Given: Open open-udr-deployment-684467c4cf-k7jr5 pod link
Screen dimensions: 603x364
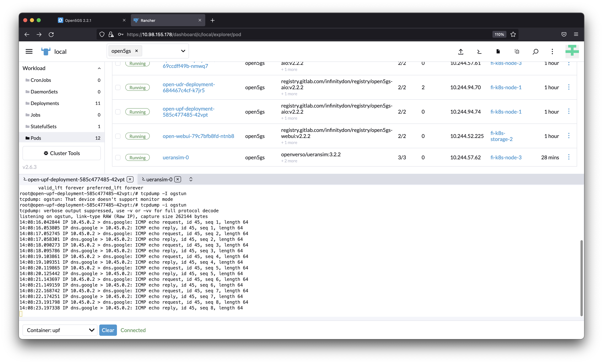Looking at the screenshot, I should coord(189,87).
